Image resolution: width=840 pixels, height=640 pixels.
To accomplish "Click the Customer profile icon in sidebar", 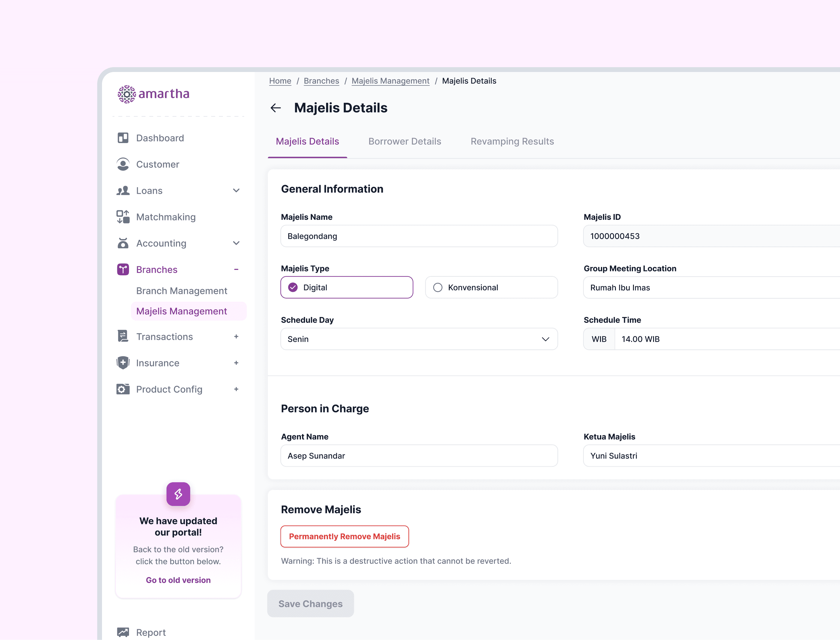I will (x=123, y=164).
